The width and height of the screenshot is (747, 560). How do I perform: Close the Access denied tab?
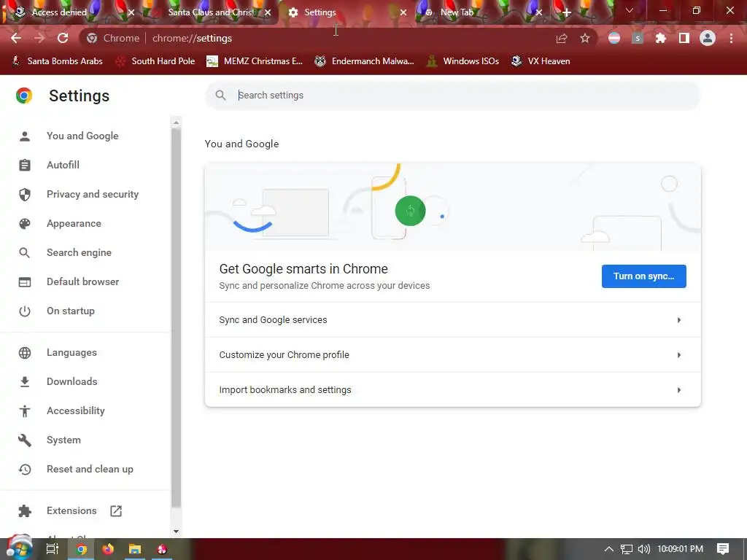(x=131, y=12)
